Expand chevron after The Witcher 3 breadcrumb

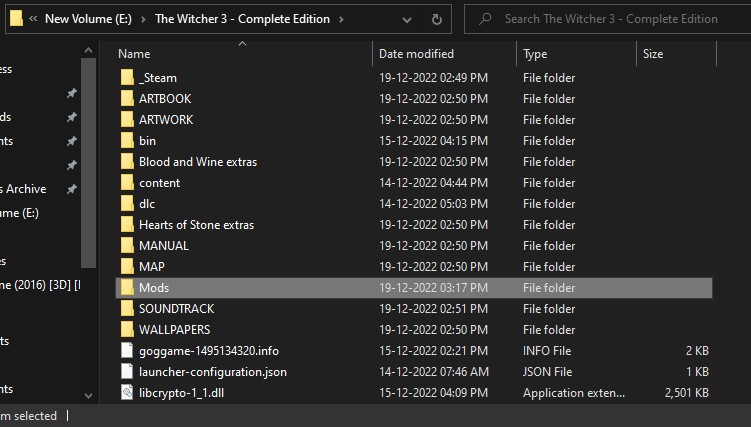(x=341, y=20)
